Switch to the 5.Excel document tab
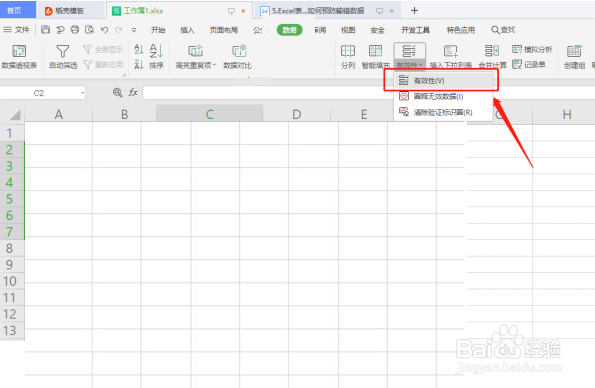 (328, 11)
